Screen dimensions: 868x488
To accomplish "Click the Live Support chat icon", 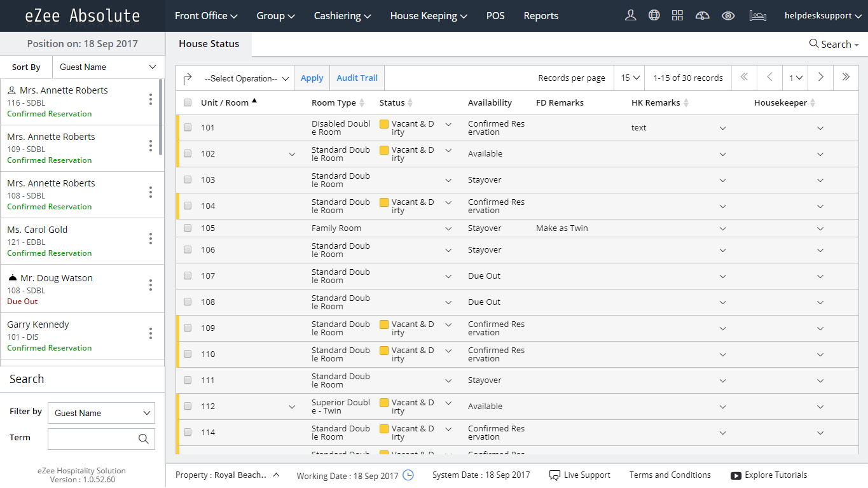I will [555, 475].
